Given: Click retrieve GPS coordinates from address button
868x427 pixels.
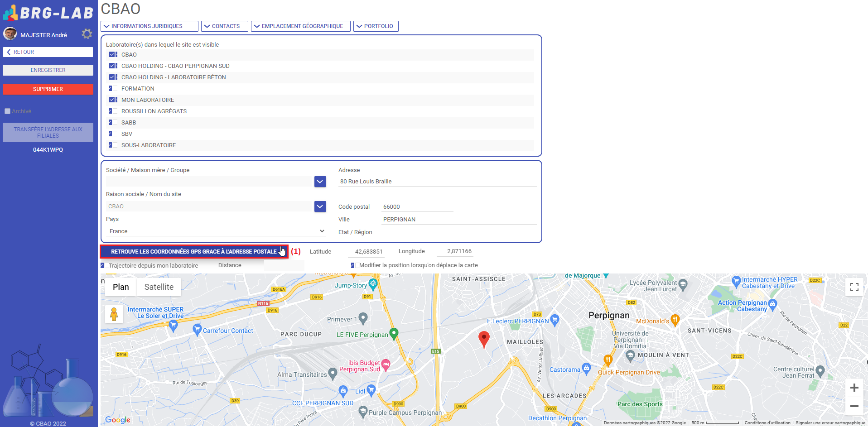Looking at the screenshot, I should coord(194,252).
